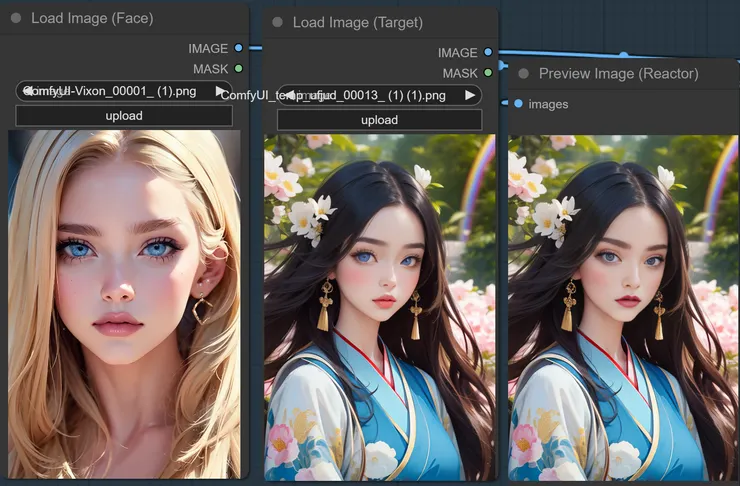Open ufjud_00013 image file dropdown

[x=379, y=95]
